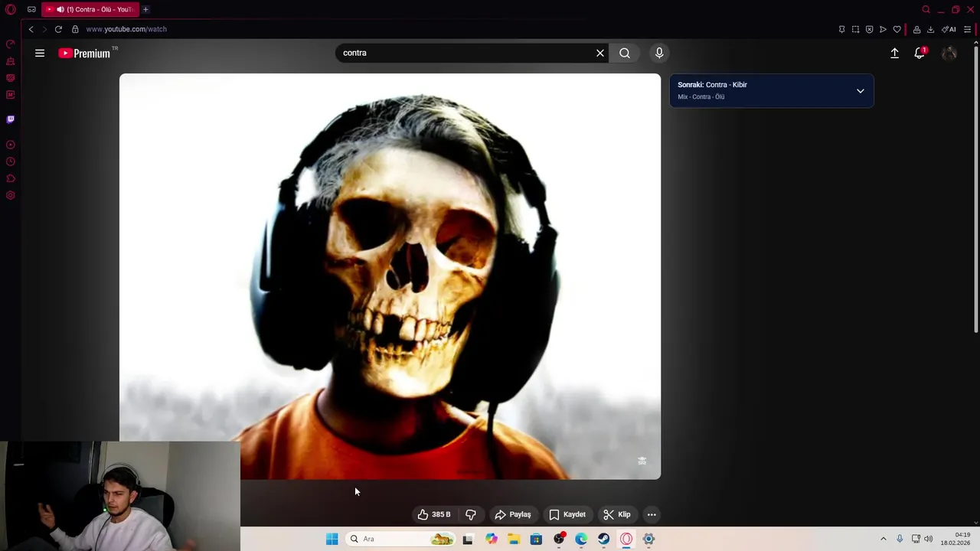Click the page vertical scrollbar

click(x=975, y=191)
